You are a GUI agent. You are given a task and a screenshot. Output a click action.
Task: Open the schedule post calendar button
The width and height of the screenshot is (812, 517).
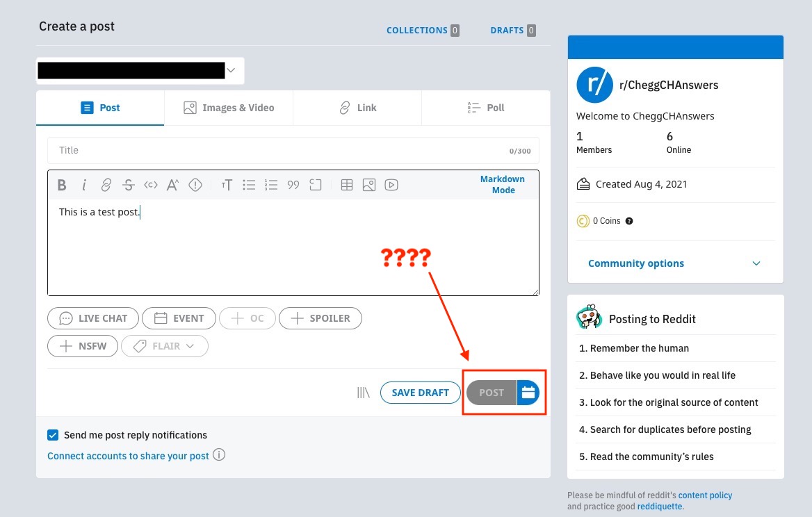click(x=528, y=393)
